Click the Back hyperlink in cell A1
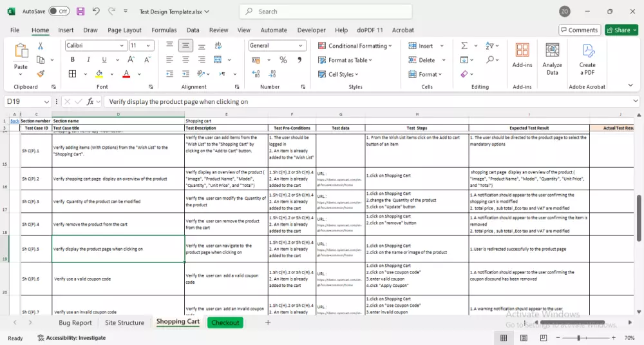Viewport: 644px width, 345px height. pos(15,121)
